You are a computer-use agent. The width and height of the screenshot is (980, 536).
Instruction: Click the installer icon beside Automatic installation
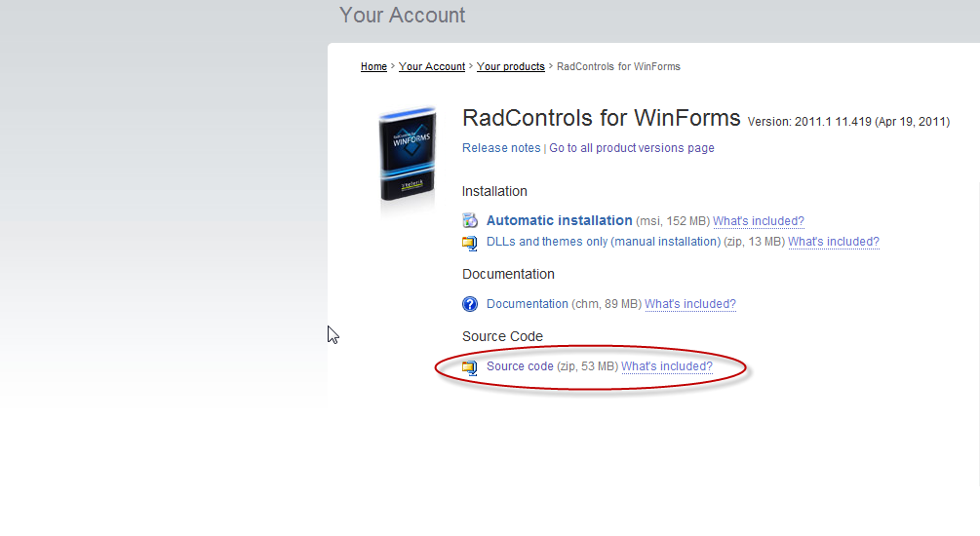click(x=470, y=220)
